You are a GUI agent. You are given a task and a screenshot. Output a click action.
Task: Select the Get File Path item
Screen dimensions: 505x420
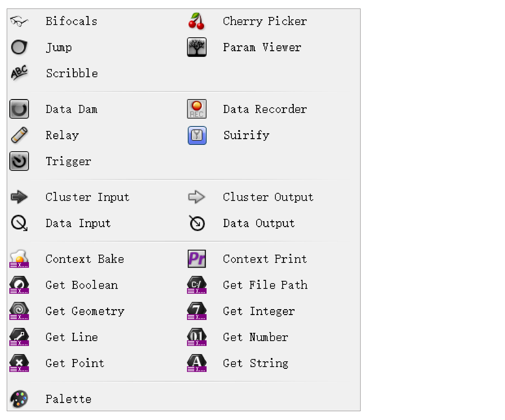tap(247, 285)
